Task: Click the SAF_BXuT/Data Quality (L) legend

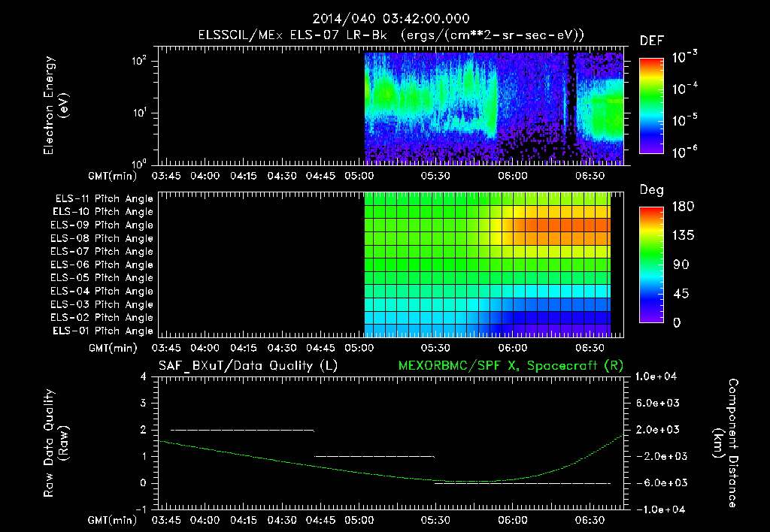Action: [x=248, y=366]
